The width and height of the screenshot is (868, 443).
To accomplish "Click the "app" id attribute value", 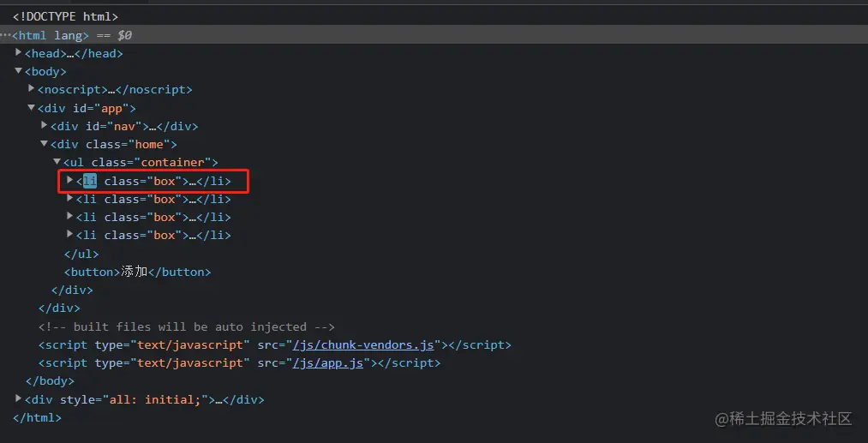I will pyautogui.click(x=112, y=108).
